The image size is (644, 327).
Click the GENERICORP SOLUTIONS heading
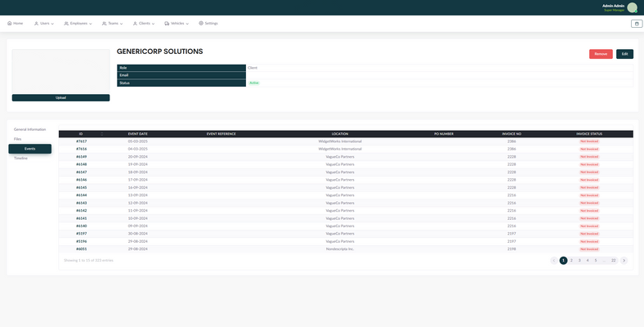tap(159, 52)
